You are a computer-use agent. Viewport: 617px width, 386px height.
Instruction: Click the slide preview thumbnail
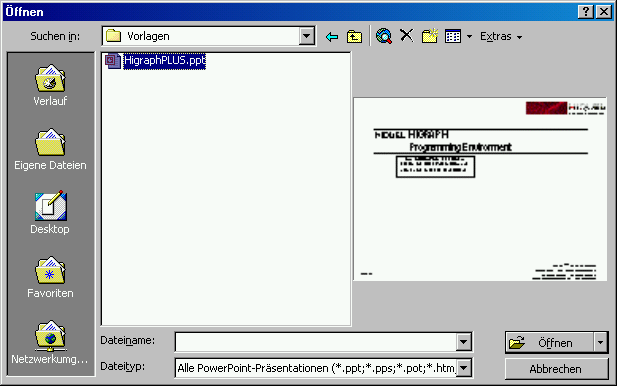[480, 189]
